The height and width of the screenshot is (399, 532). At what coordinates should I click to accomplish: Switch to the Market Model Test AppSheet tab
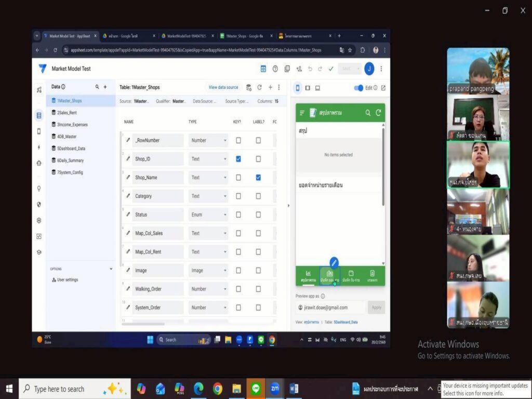[70, 36]
